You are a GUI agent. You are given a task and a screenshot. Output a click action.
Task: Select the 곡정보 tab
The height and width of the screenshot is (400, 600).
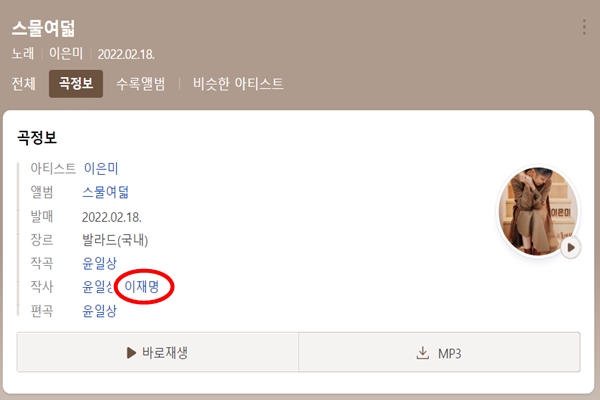76,83
